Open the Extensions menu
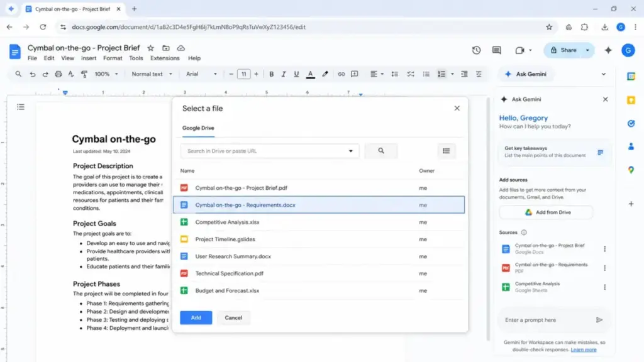This screenshot has height=362, width=644. point(165,58)
